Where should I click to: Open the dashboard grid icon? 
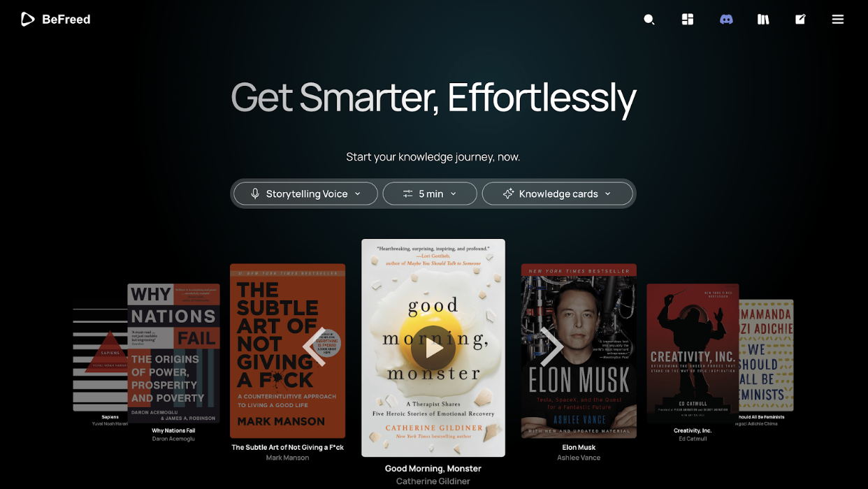(x=688, y=20)
